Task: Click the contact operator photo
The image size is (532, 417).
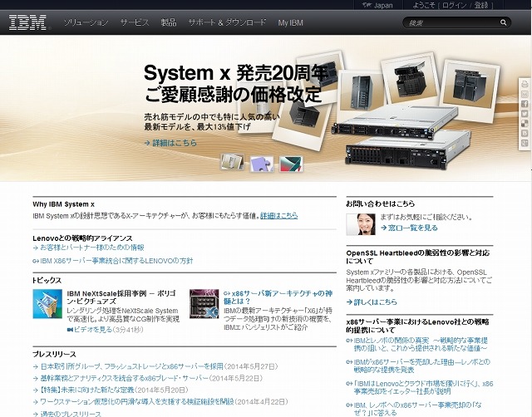Action: tap(361, 224)
